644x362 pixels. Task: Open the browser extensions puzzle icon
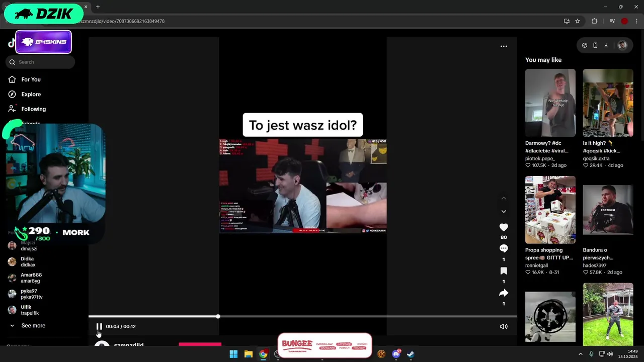[595, 21]
